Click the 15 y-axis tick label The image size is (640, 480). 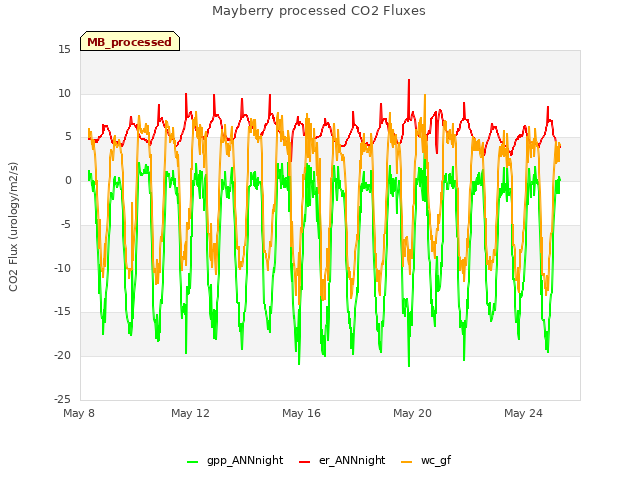click(64, 50)
